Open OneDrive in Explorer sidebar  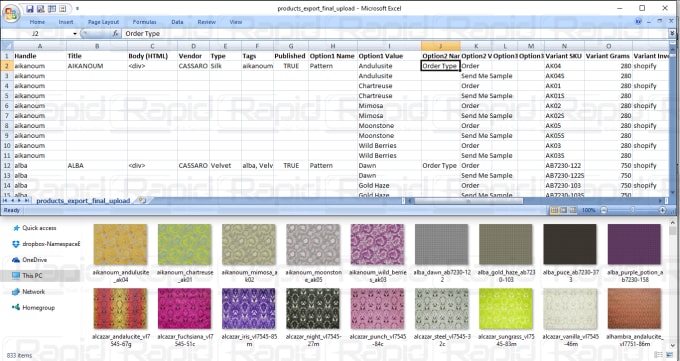(29, 259)
